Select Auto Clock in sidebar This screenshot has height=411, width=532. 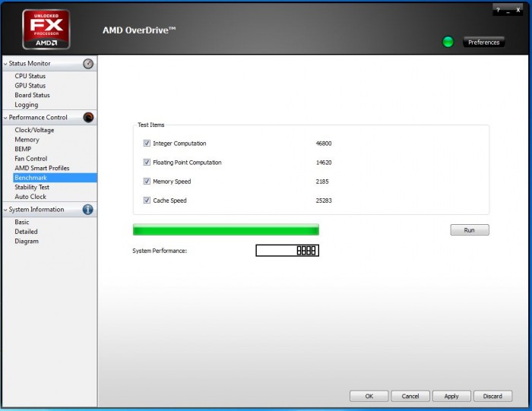tap(30, 197)
